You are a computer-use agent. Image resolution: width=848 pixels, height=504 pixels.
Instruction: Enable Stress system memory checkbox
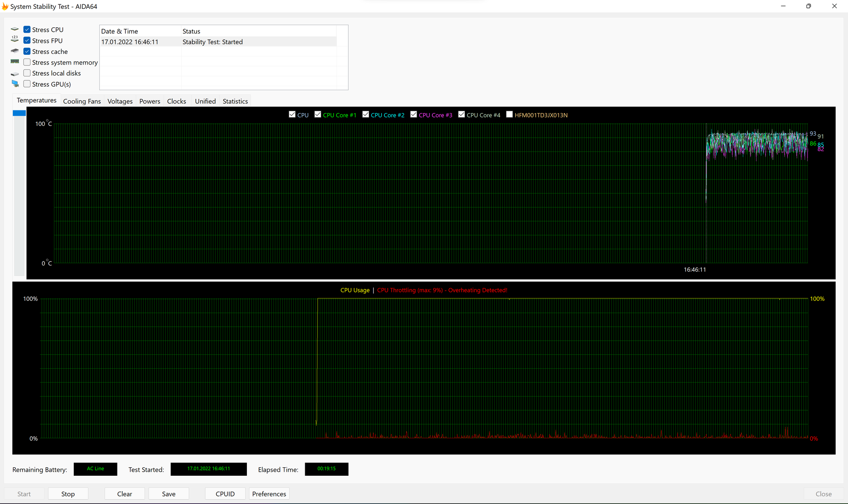[26, 62]
